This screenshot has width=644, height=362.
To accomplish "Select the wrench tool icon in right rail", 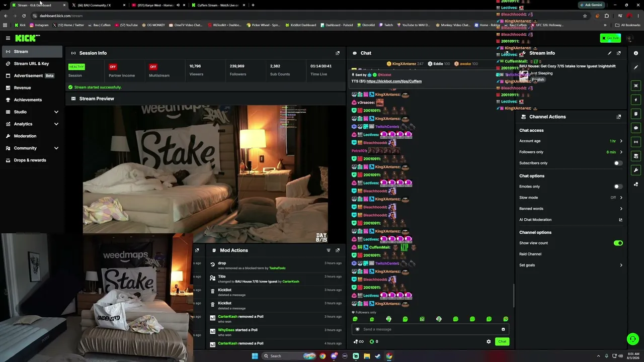I will coord(636,170).
